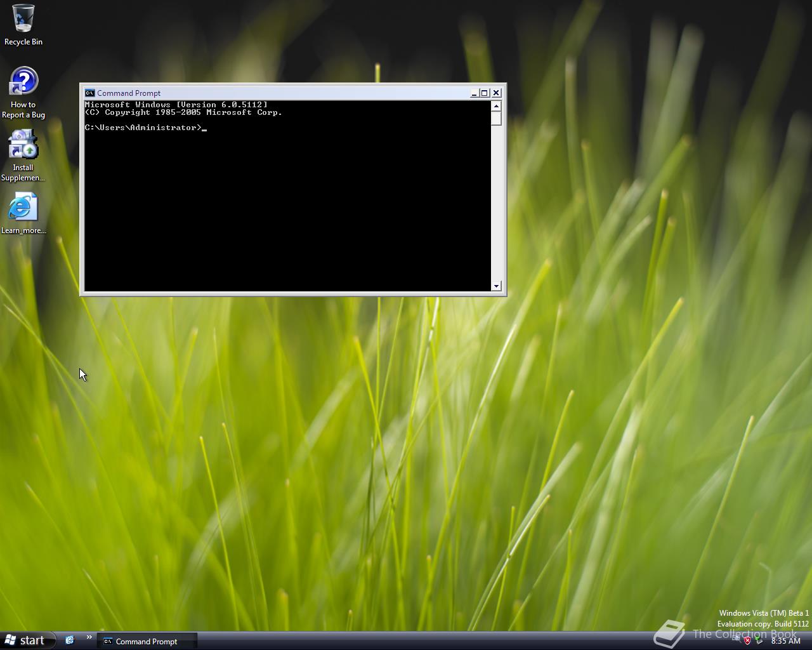This screenshot has width=812, height=650.
Task: Expand the Quick Launch overflow chevron
Action: pos(89,637)
